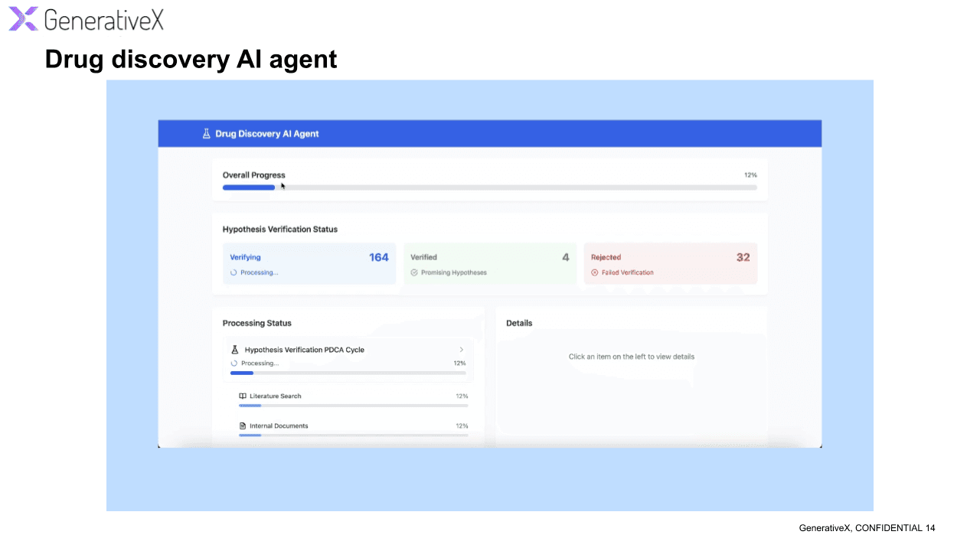The image size is (980, 551).
Task: Click the "Drug Discovery AI Agent" header title
Action: [x=267, y=134]
